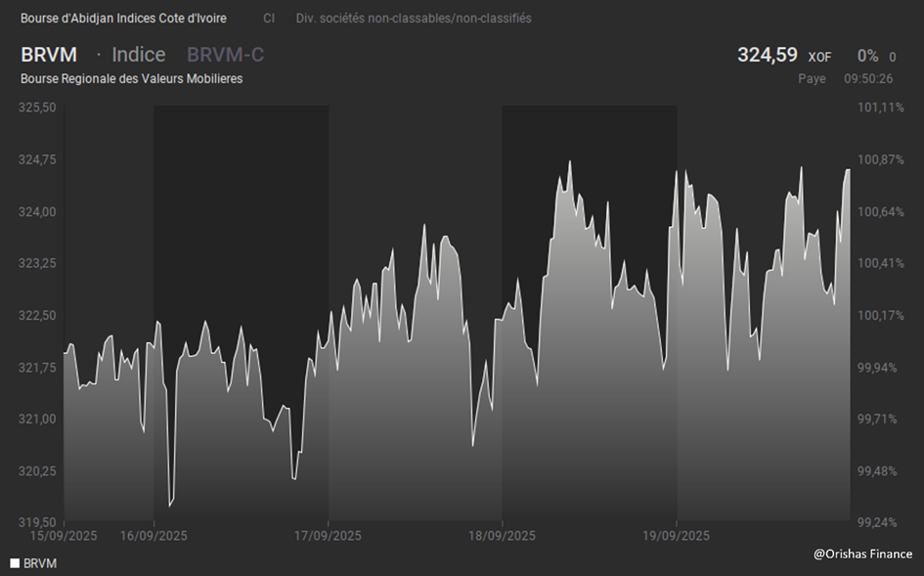Select the last price value 324,59
924x576 pixels.
point(768,55)
